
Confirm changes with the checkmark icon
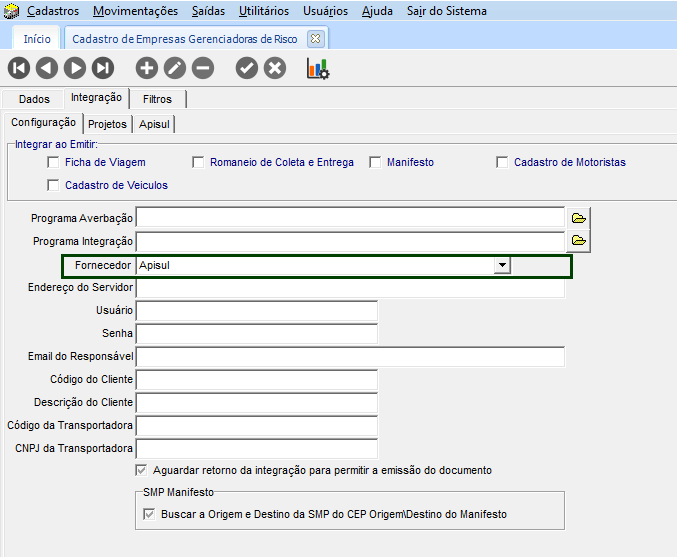click(x=247, y=68)
